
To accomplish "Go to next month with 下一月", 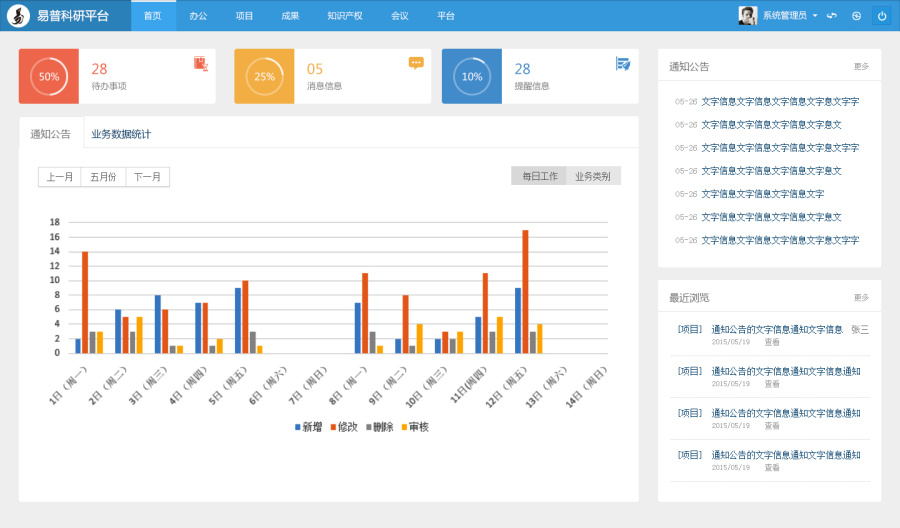I will tap(147, 177).
